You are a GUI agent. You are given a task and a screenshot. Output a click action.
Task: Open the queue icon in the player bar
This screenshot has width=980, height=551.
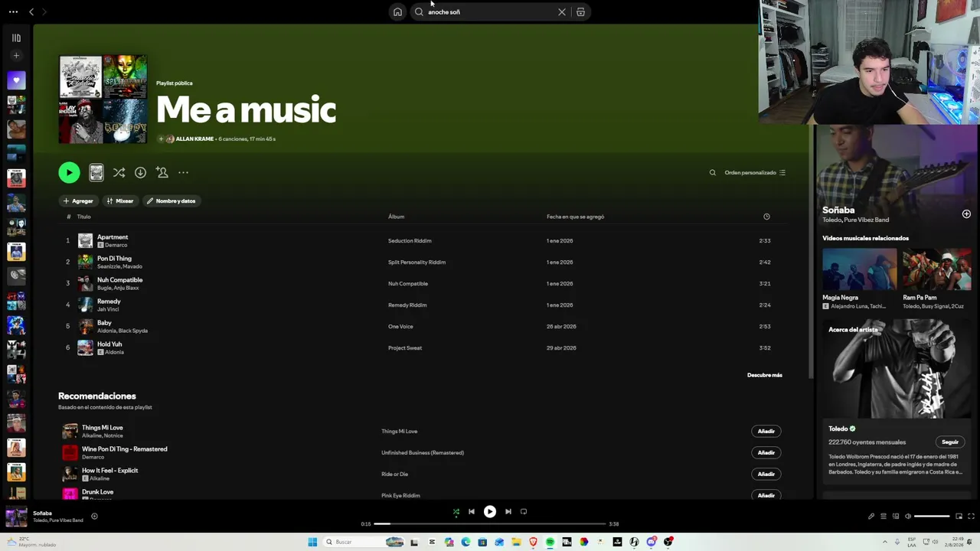click(x=884, y=517)
